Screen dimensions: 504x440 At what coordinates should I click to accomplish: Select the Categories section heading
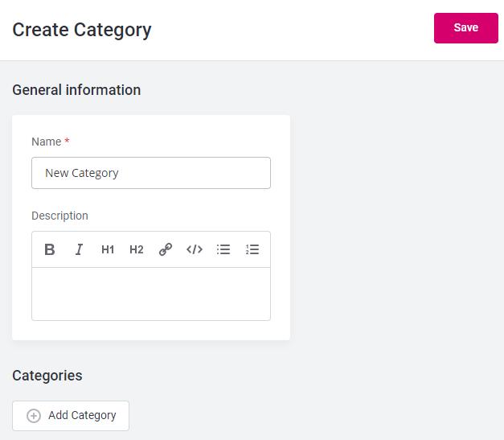coord(47,376)
